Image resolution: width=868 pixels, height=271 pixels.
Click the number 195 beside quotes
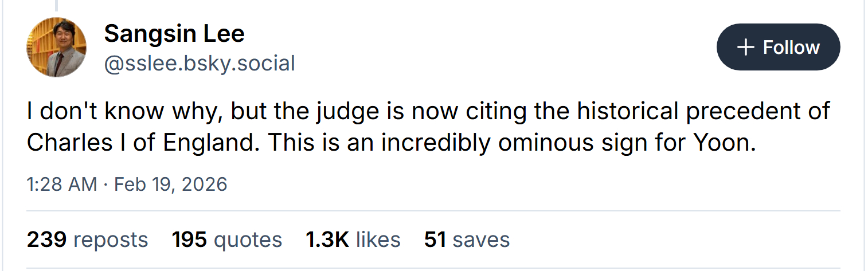(x=189, y=239)
